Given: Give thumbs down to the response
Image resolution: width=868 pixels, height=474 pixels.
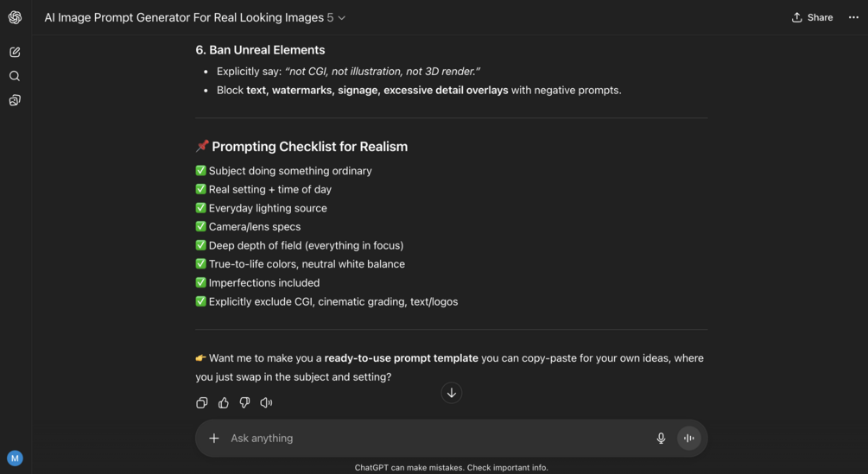Looking at the screenshot, I should pyautogui.click(x=244, y=402).
